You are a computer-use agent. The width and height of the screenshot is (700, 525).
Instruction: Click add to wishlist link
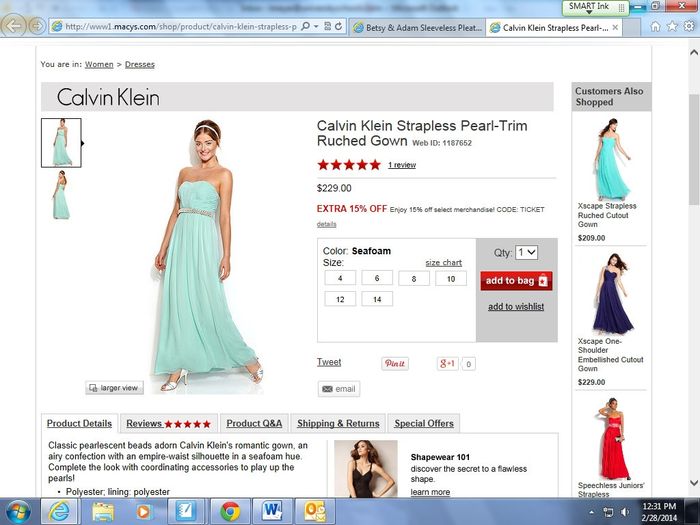pyautogui.click(x=516, y=307)
